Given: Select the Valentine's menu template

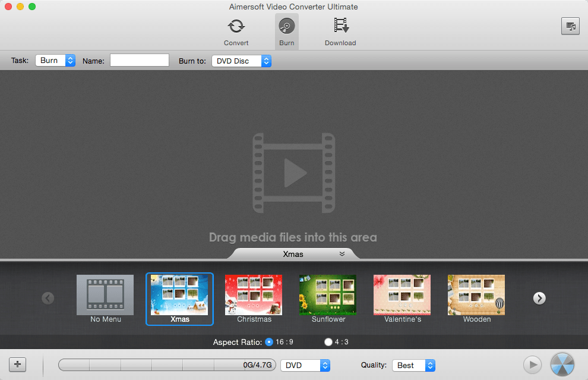Looking at the screenshot, I should click(x=402, y=299).
